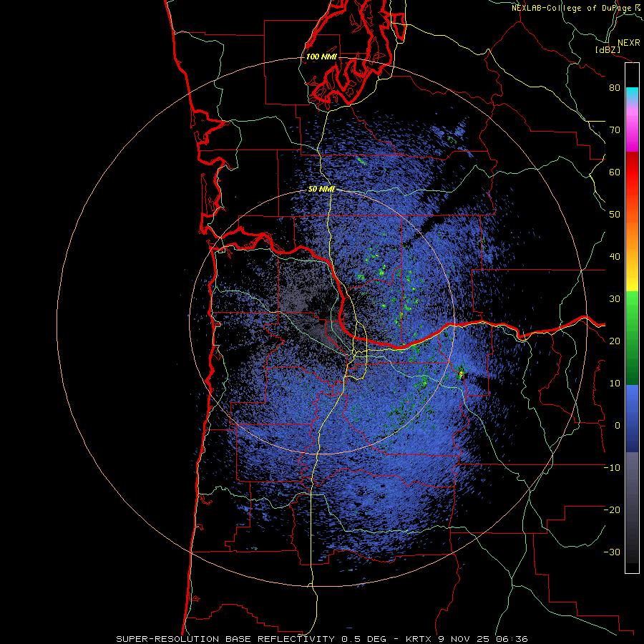The image size is (644, 644).
Task: Click the bright yellow-red echo east of radar
Action: 461,373
